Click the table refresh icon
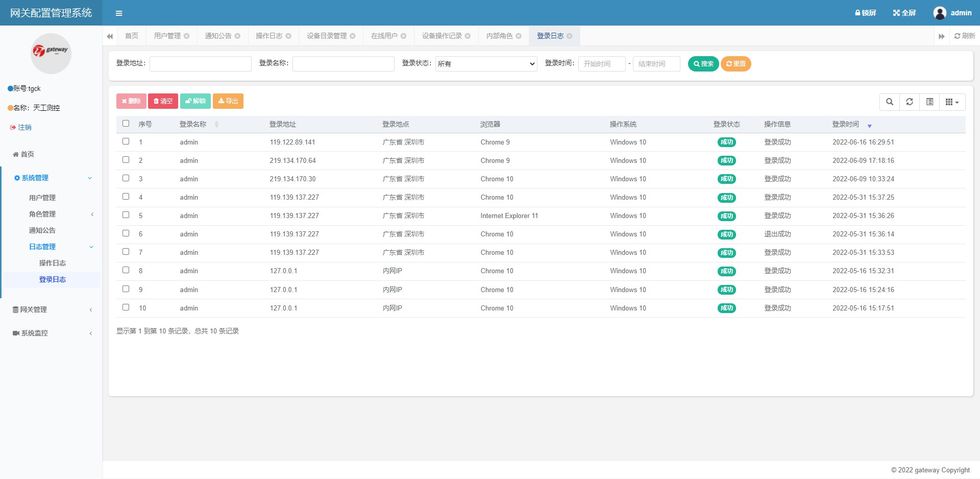 [x=909, y=102]
